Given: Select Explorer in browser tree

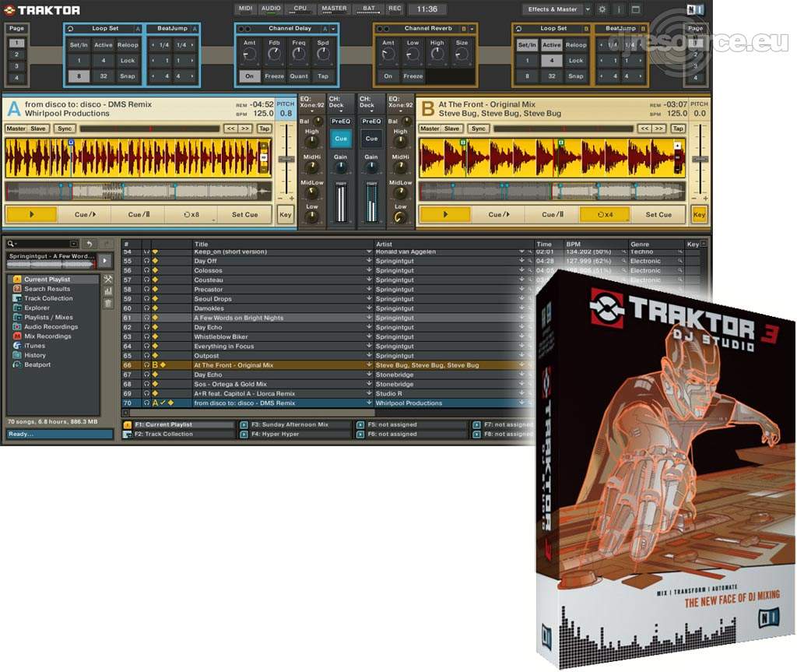Looking at the screenshot, I should pyautogui.click(x=37, y=308).
